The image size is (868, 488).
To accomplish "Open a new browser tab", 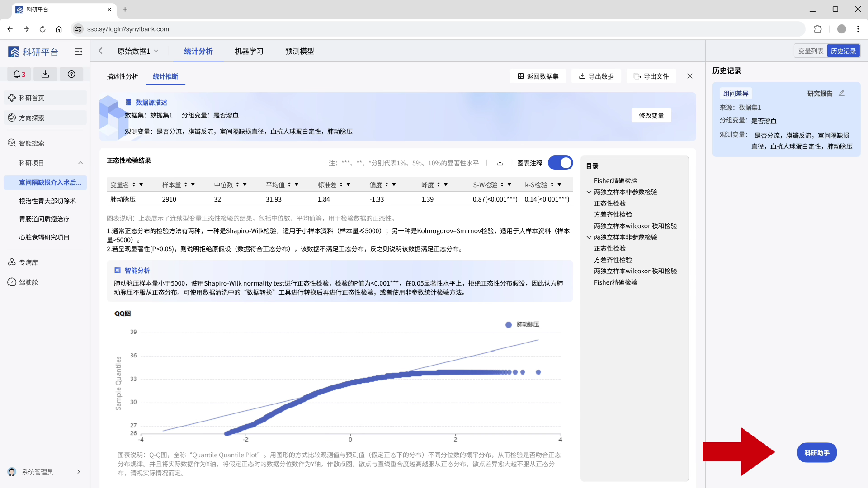I will [125, 9].
